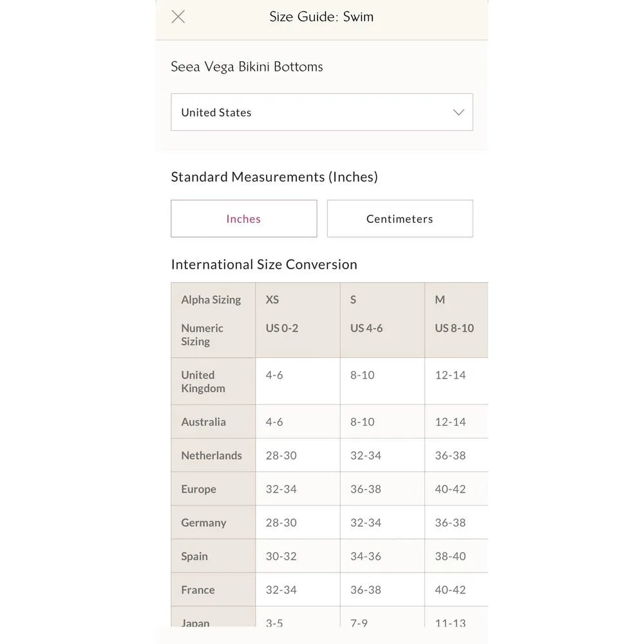644x644 pixels.
Task: Switch measurements to Inches
Action: (243, 218)
